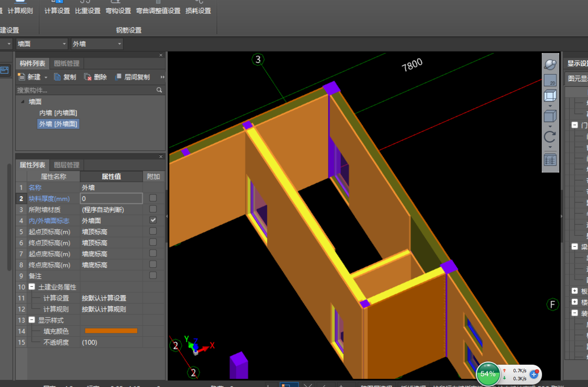Select 外墙 [外墙面] in component tree
The width and height of the screenshot is (588, 387).
pyautogui.click(x=58, y=124)
